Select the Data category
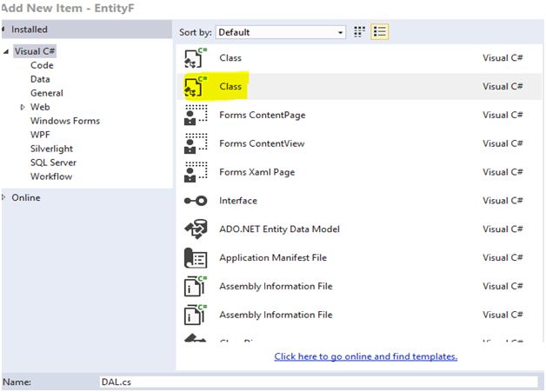The height and width of the screenshot is (392, 546). click(40, 79)
